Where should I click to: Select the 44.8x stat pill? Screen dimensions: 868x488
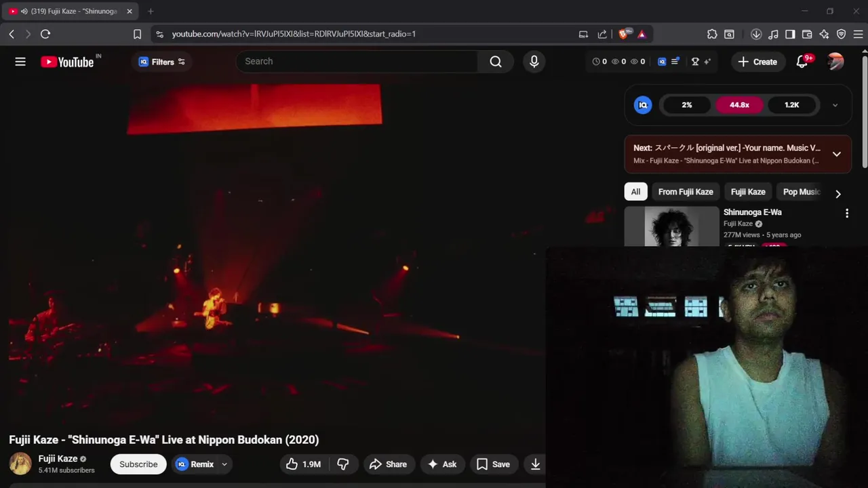pos(739,105)
